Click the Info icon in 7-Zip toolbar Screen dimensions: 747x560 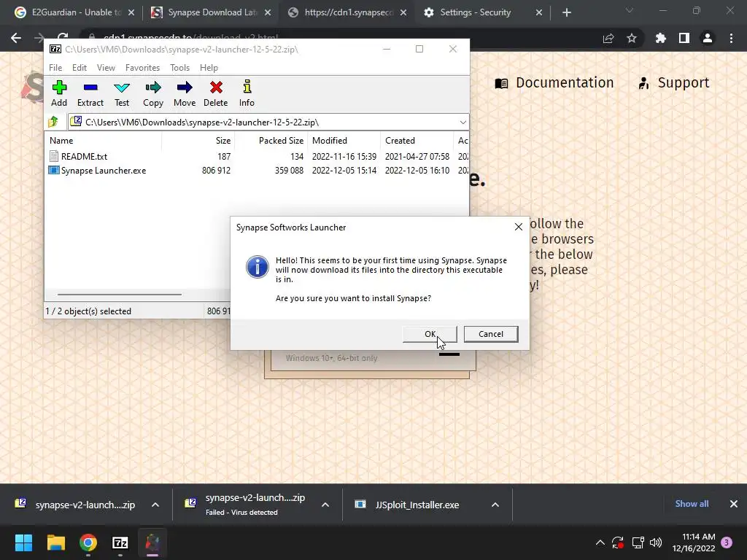coord(247,93)
